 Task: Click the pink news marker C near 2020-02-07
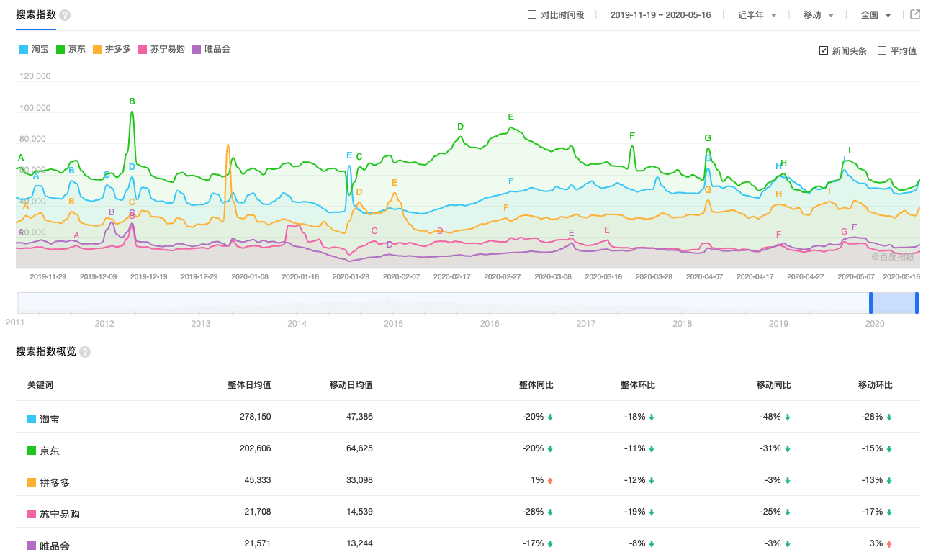click(x=374, y=231)
